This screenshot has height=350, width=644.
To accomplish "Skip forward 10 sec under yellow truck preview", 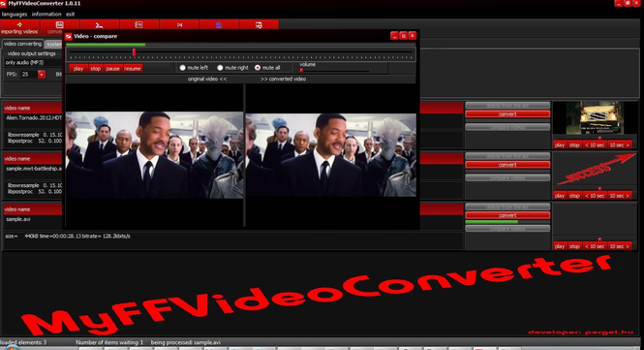I will (620, 144).
